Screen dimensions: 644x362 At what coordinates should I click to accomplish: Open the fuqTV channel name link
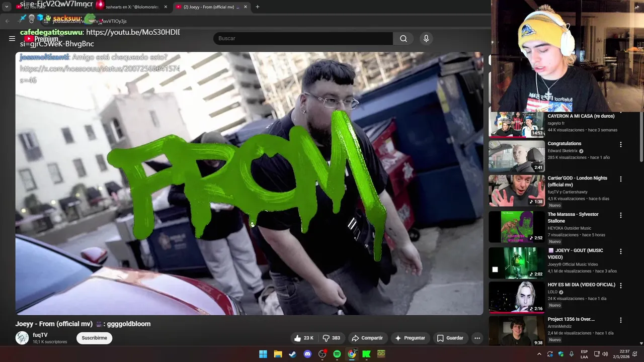40,335
